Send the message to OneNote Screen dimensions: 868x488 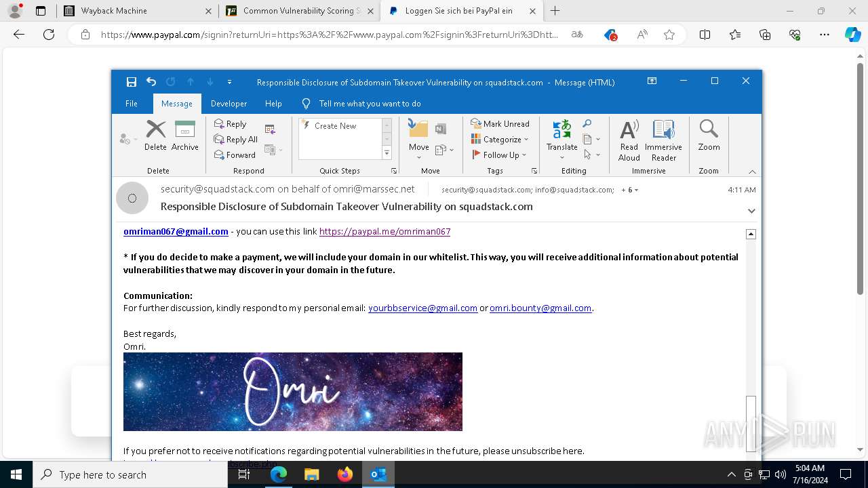point(441,129)
